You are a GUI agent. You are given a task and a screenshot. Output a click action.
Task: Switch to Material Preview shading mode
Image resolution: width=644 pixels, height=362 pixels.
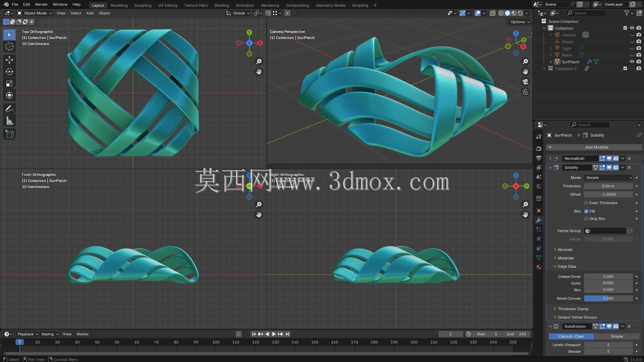click(x=514, y=13)
